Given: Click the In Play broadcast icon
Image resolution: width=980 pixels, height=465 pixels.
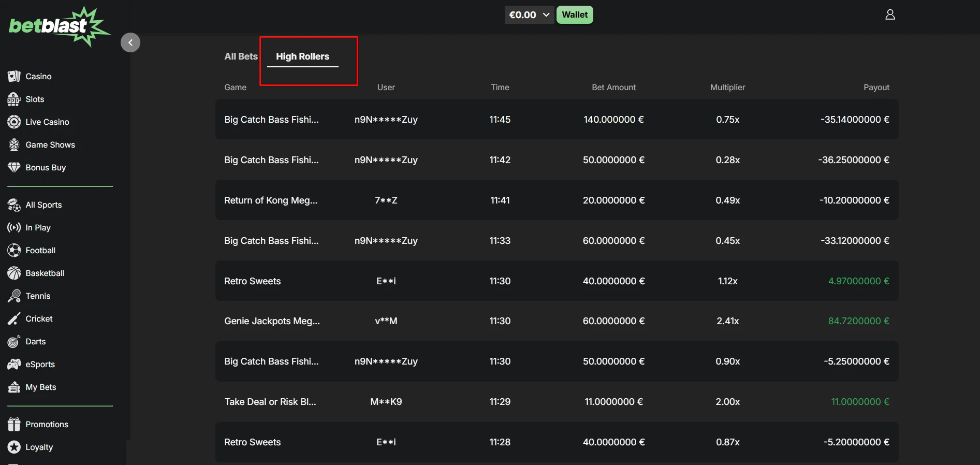Looking at the screenshot, I should [x=14, y=227].
